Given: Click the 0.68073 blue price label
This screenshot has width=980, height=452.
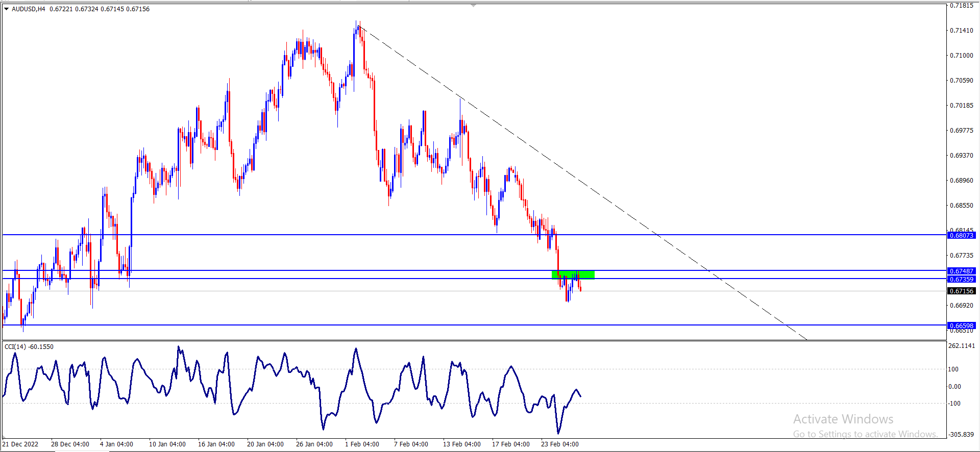Looking at the screenshot, I should pos(962,235).
